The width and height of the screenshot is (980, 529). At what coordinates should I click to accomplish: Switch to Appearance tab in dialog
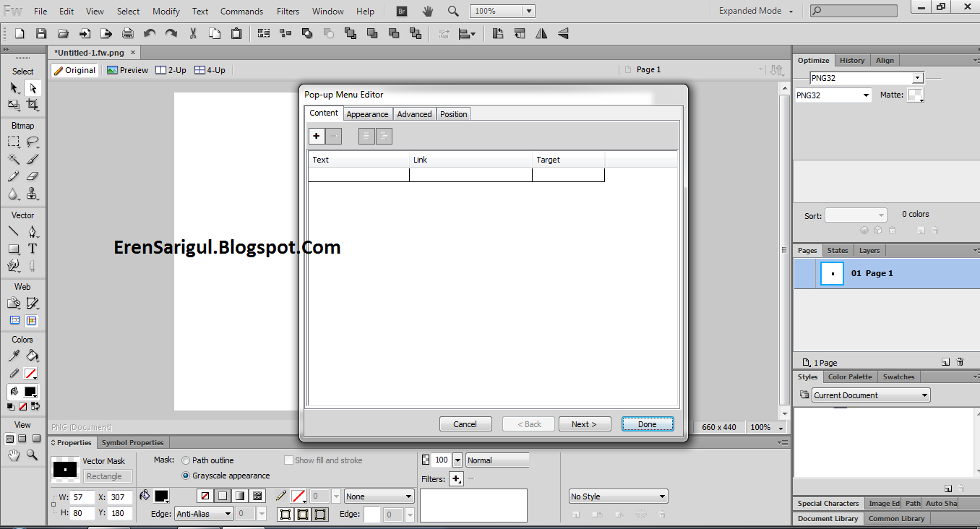point(367,114)
